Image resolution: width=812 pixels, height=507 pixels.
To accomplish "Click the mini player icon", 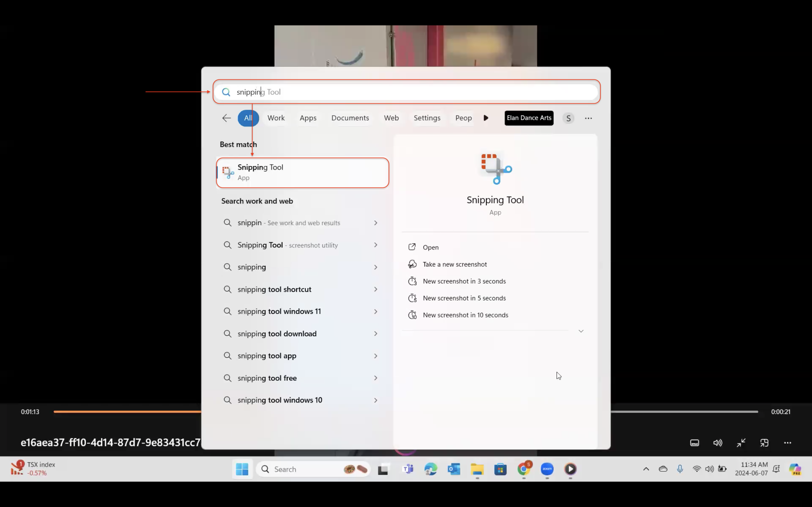I will pos(764,442).
